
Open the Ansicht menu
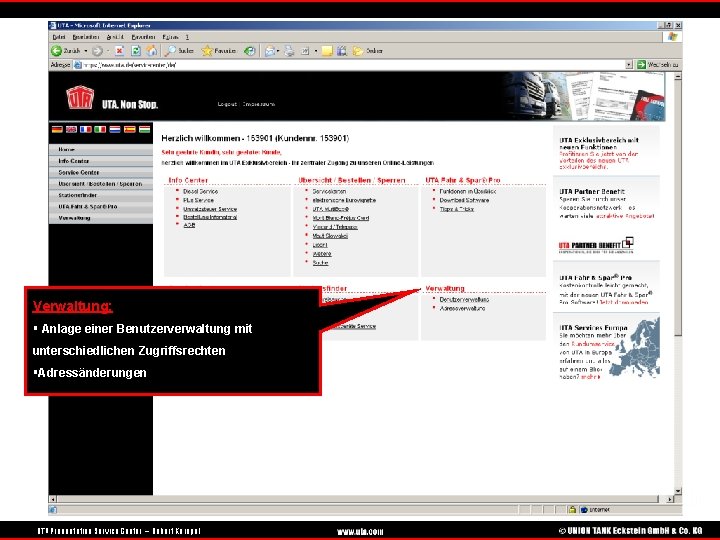115,37
